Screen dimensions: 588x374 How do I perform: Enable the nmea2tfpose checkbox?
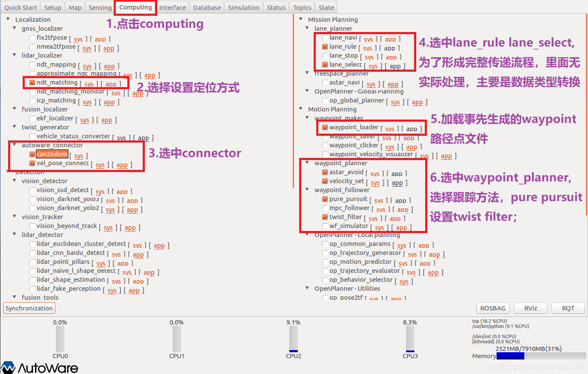32,47
